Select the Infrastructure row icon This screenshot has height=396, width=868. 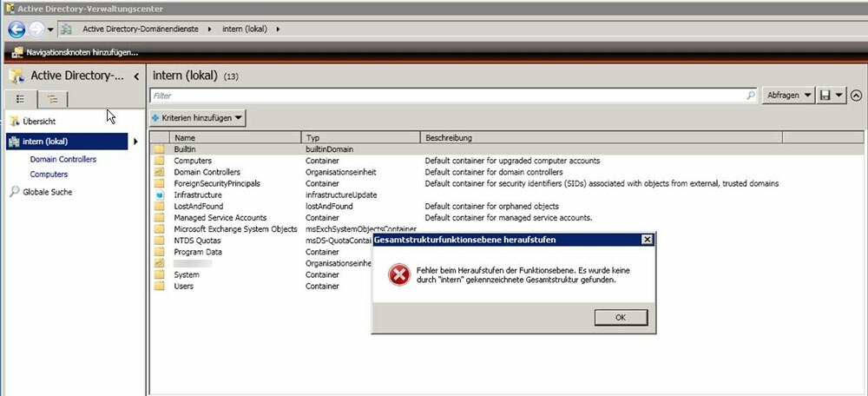pos(159,195)
